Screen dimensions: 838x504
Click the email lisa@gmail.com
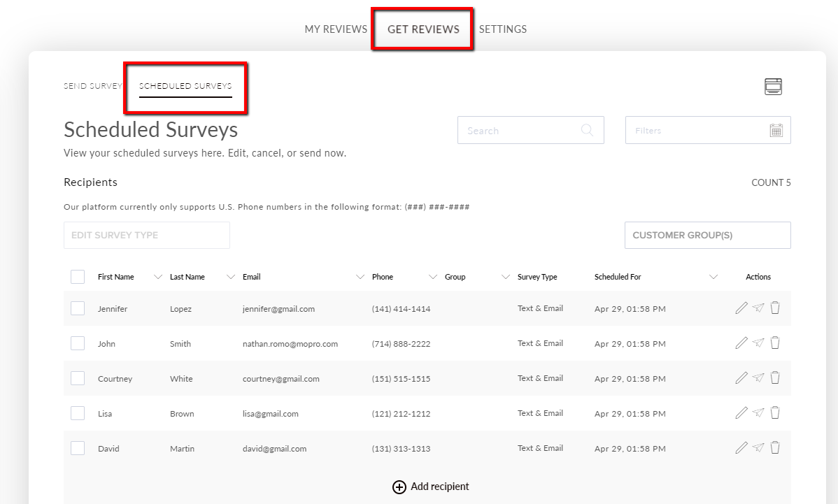(x=271, y=414)
